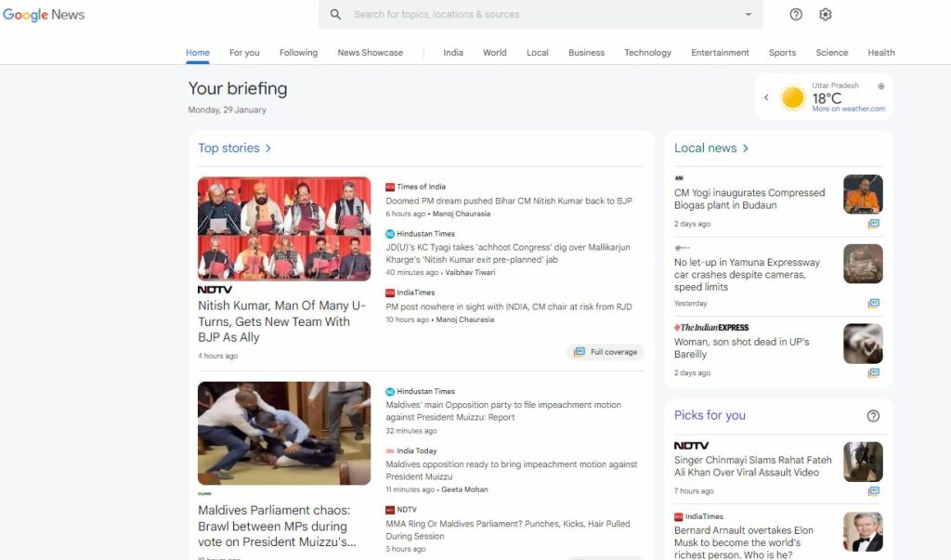Click the Picks for you help icon
951x560 pixels.
[x=873, y=416]
